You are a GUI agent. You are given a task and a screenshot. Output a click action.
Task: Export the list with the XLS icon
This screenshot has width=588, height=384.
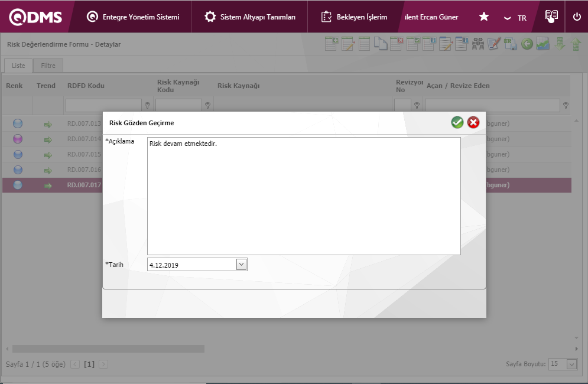tap(511, 44)
